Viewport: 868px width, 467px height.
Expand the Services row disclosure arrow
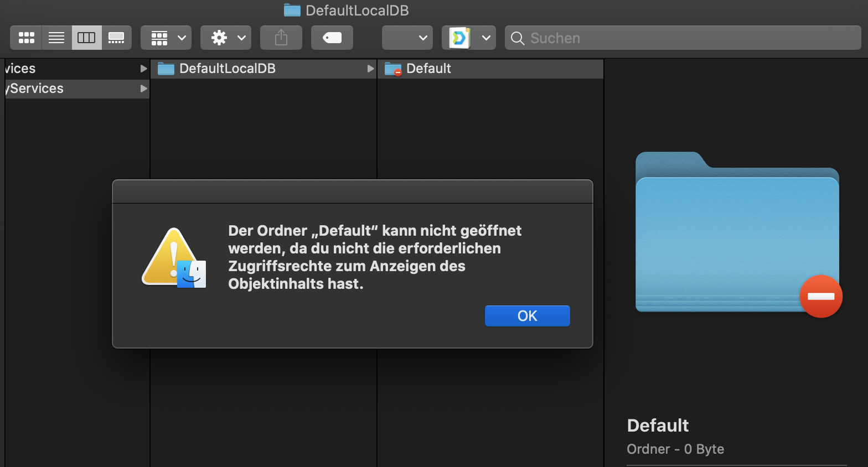pyautogui.click(x=143, y=89)
